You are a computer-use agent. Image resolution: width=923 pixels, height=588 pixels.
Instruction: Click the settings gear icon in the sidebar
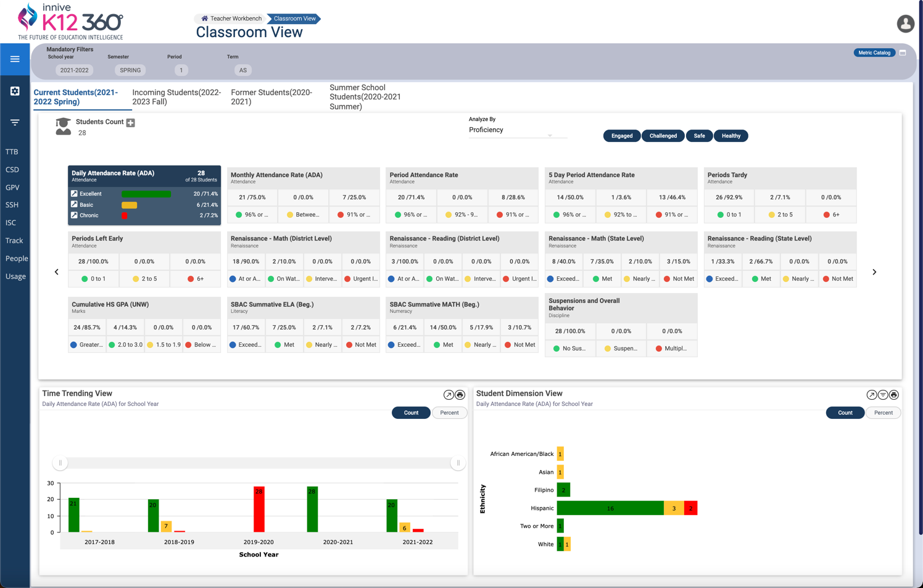(x=15, y=91)
